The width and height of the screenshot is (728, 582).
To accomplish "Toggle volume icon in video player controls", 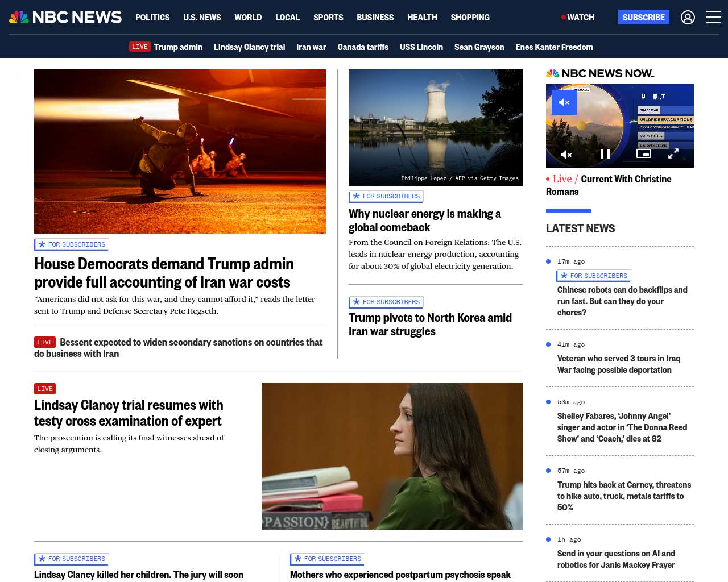I will (566, 154).
